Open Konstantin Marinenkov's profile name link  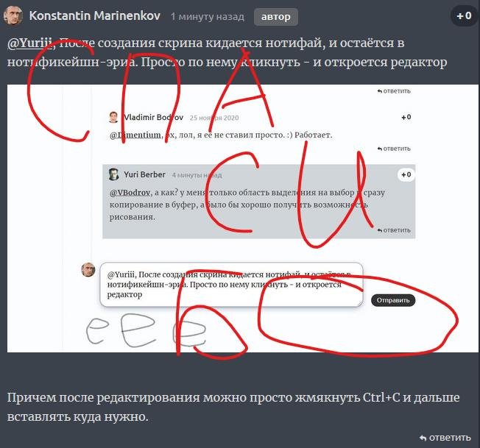pos(94,15)
